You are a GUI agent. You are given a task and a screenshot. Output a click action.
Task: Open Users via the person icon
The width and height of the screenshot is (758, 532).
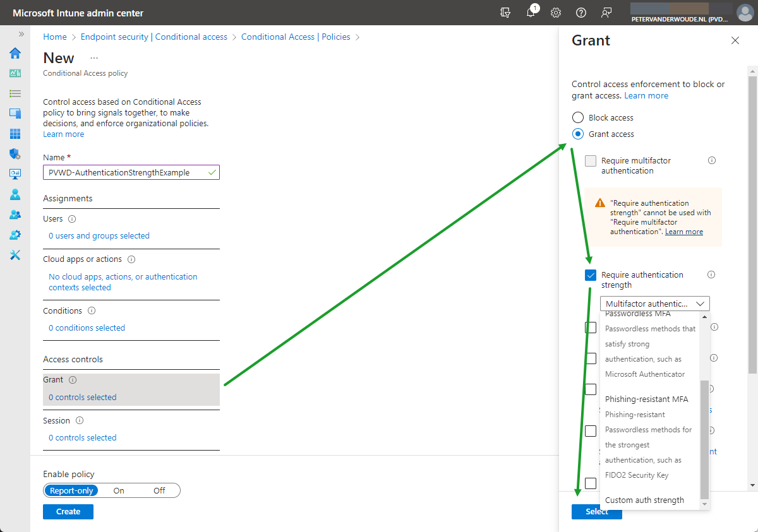coord(15,194)
